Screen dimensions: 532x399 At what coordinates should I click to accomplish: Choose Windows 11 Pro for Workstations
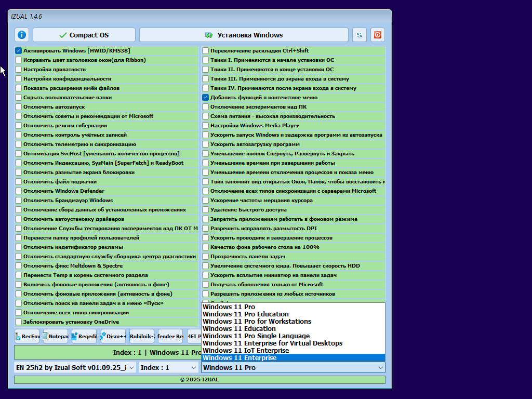click(293, 321)
